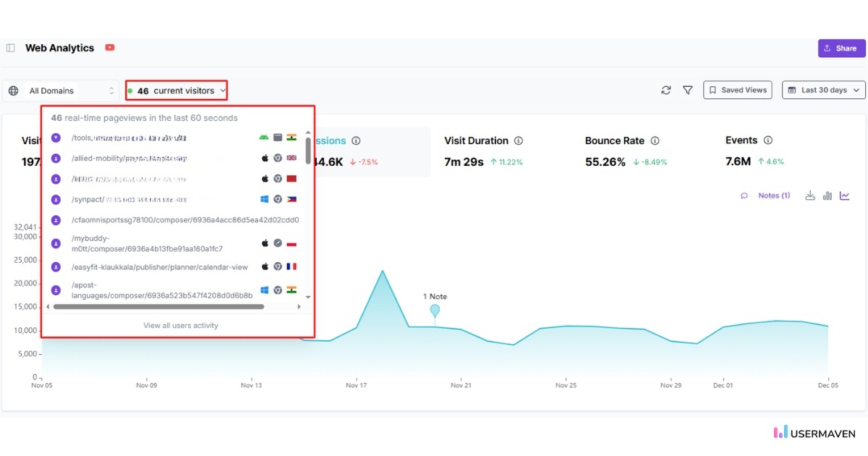Switch to line chart view
The width and height of the screenshot is (868, 456).
pyautogui.click(x=845, y=195)
